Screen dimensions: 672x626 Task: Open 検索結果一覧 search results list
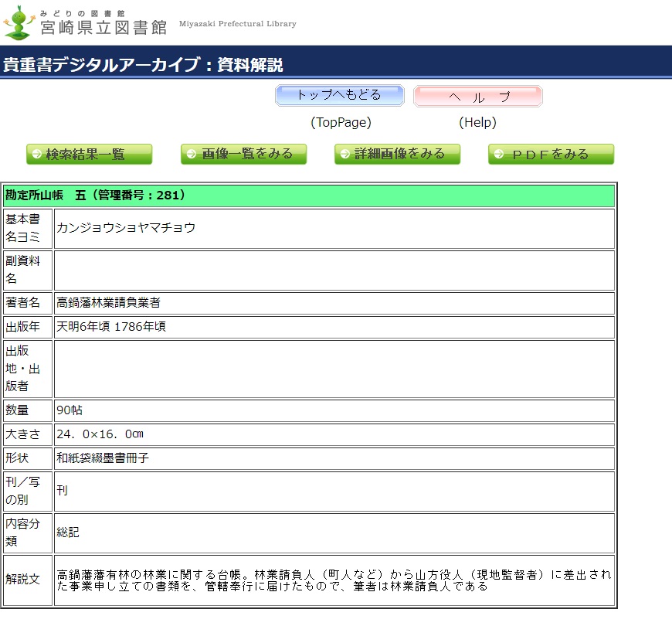(89, 154)
